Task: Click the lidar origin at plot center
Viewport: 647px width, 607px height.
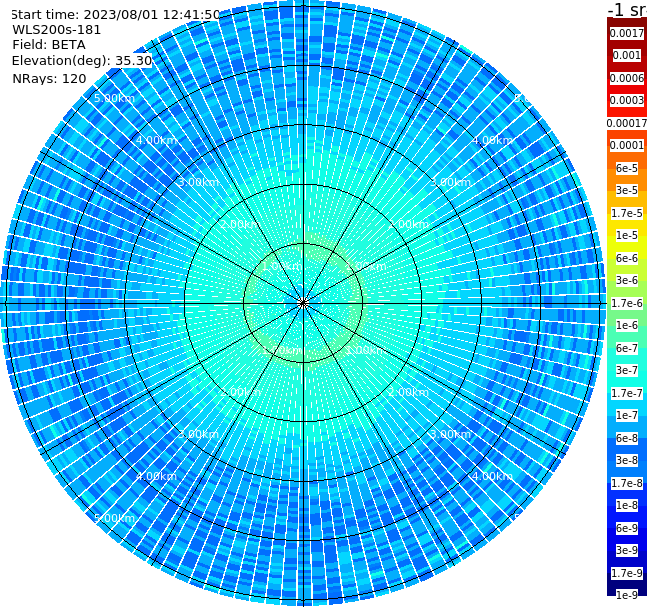Action: (x=303, y=303)
